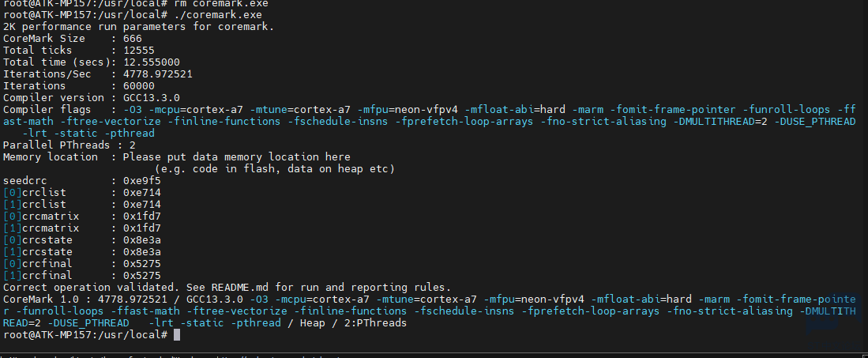Click the Total time value 12.555000
This screenshot has height=358, width=868.
(x=152, y=62)
